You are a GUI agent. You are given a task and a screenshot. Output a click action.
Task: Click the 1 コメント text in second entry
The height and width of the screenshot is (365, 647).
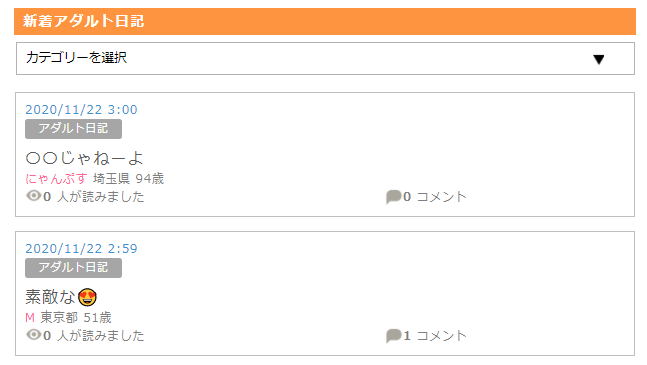click(x=434, y=336)
